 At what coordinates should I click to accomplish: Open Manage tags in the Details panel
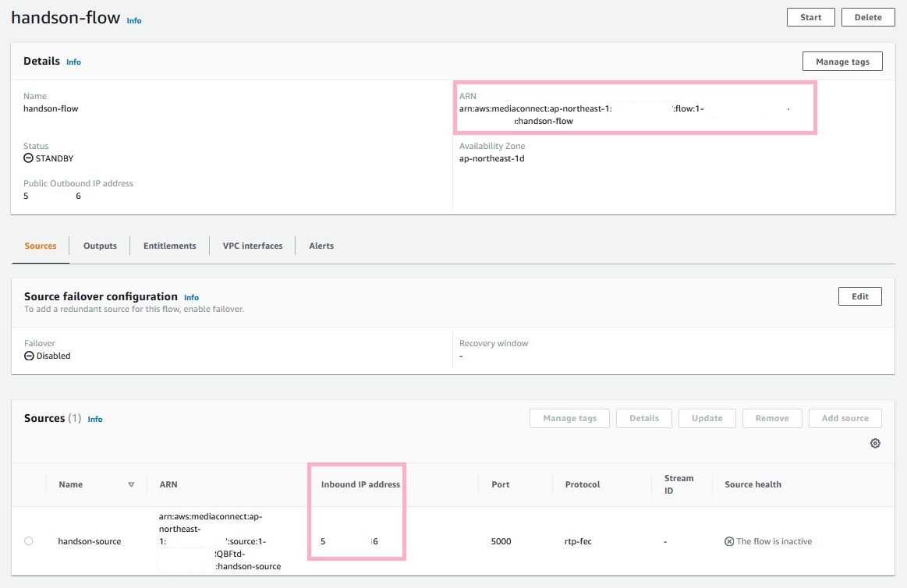point(842,62)
